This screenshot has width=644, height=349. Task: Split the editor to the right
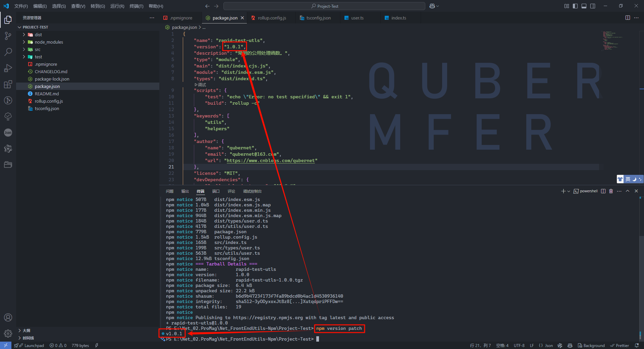click(x=628, y=18)
